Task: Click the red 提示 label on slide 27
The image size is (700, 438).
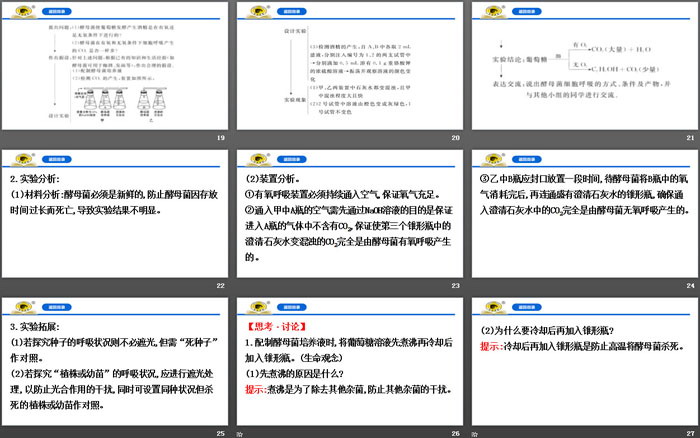Action: (x=492, y=346)
